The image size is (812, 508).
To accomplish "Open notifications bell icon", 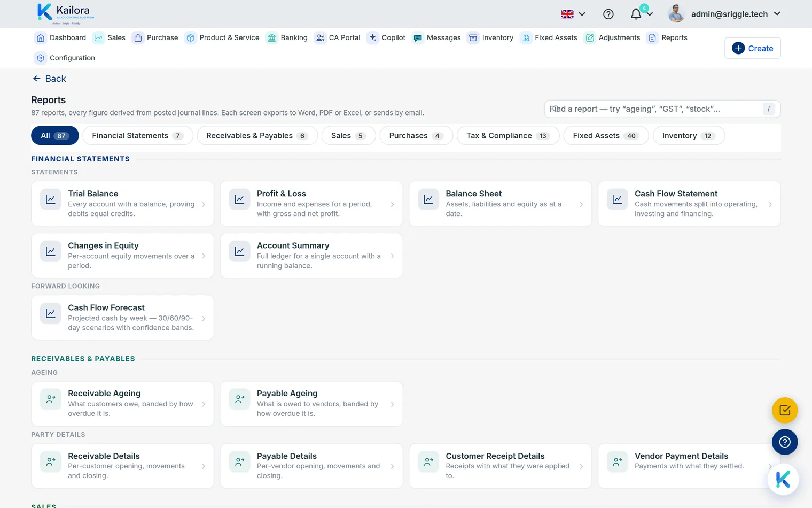I will [636, 14].
